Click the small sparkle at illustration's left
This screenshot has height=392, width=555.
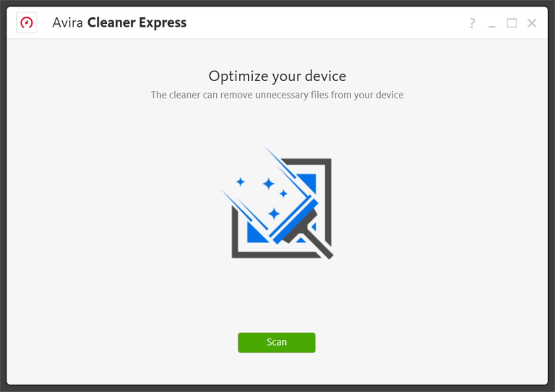[240, 182]
